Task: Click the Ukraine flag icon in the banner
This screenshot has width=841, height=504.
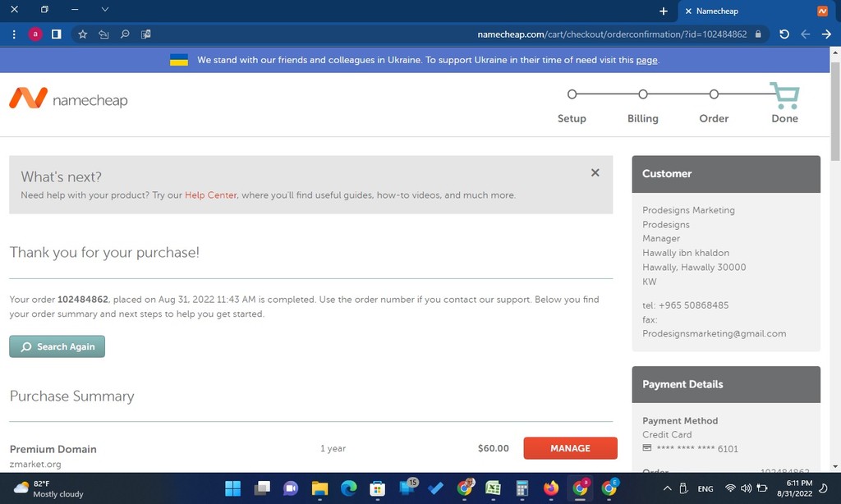Action: pyautogui.click(x=179, y=60)
